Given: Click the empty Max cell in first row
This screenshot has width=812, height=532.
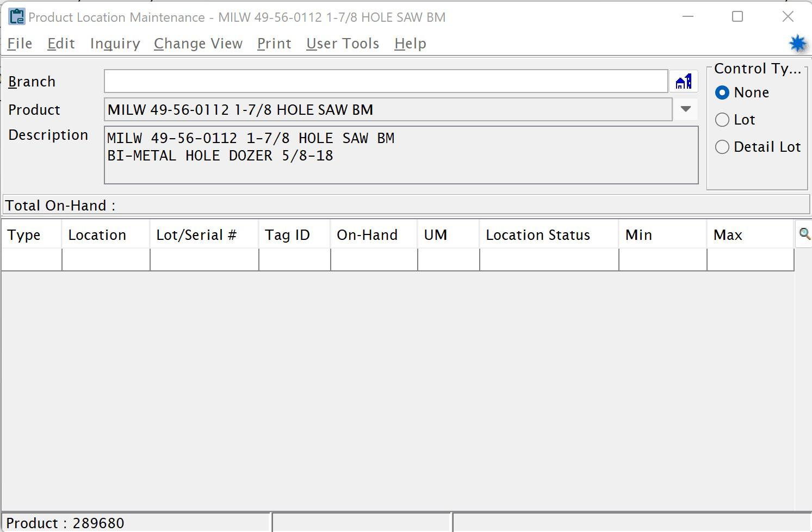Looking at the screenshot, I should pos(751,259).
